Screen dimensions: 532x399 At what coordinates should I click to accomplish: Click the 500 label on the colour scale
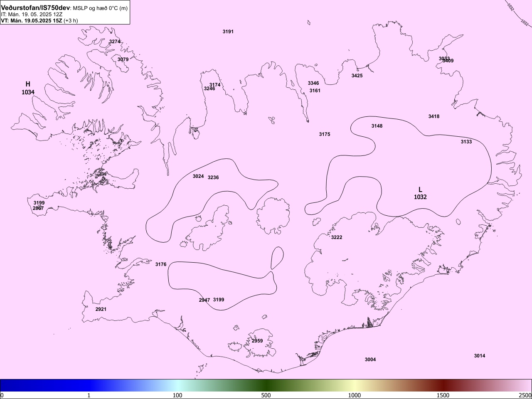click(266, 395)
